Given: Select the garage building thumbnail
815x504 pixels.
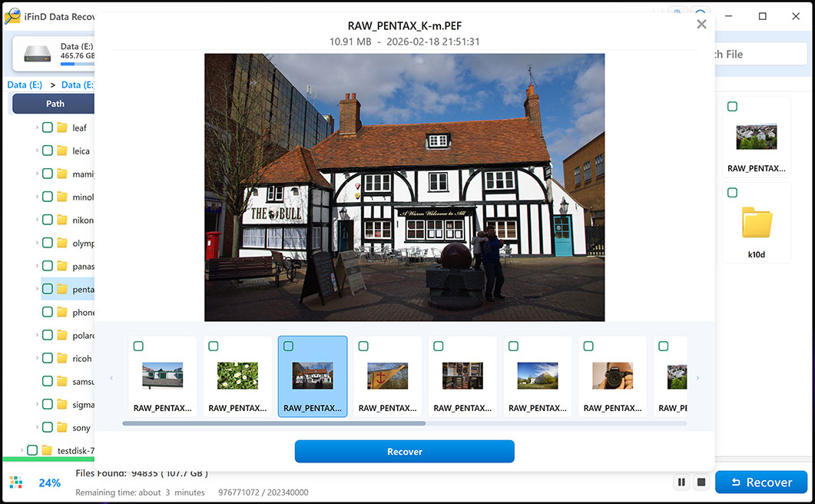Looking at the screenshot, I should pos(163,376).
